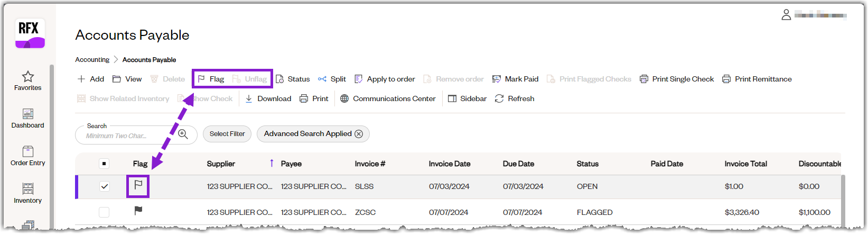Click filled flag on ZCSC row
The width and height of the screenshot is (868, 234).
point(138,211)
